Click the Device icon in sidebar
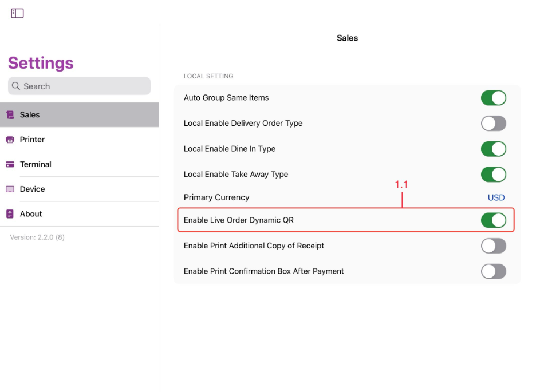Viewport: 536px width, 392px height. click(x=10, y=189)
